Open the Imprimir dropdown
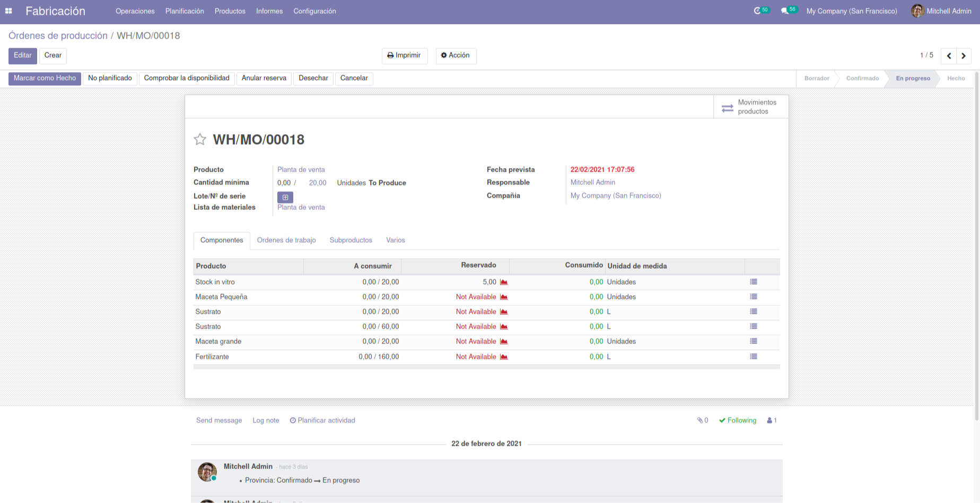This screenshot has width=980, height=503. 405,56
